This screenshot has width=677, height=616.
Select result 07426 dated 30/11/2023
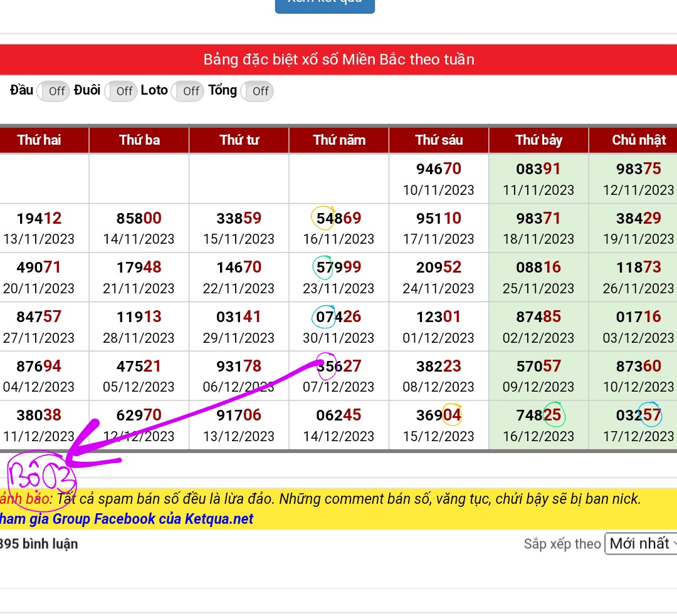pos(339,317)
